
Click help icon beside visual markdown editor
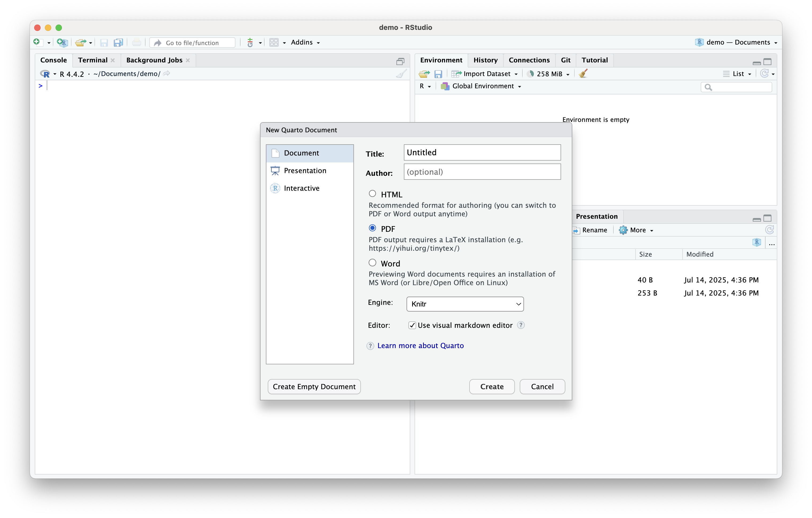521,325
